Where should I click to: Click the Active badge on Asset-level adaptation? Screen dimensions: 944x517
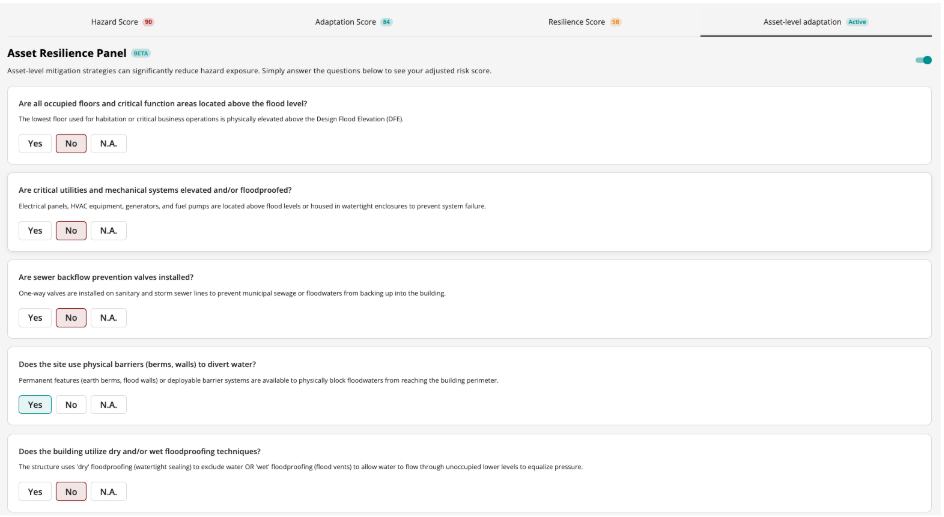click(857, 21)
